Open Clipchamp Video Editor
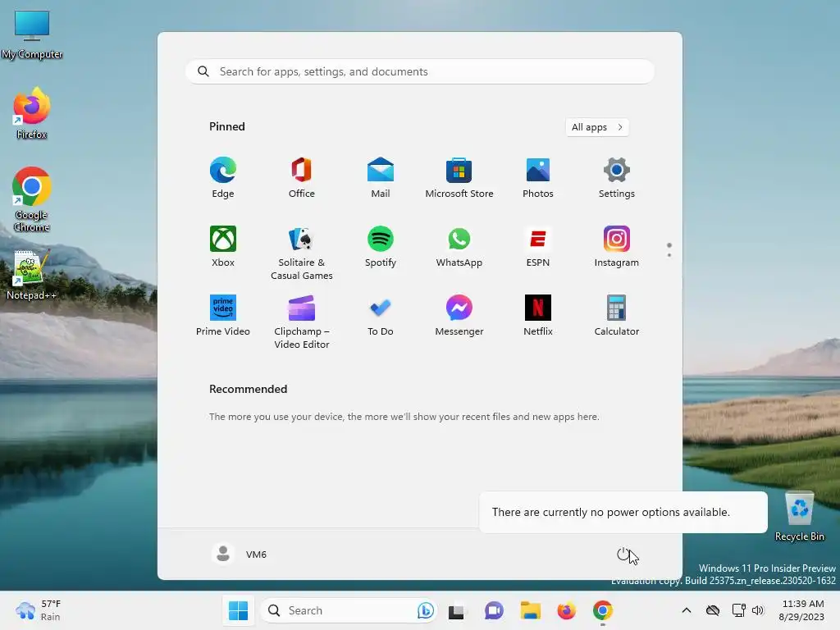The height and width of the screenshot is (630, 840). [302, 322]
